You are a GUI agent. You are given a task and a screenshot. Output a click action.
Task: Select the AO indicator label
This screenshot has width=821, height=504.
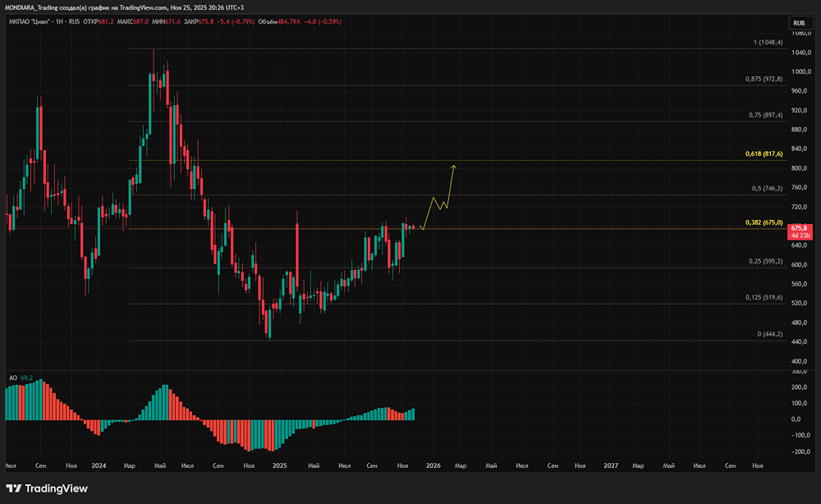click(13, 378)
